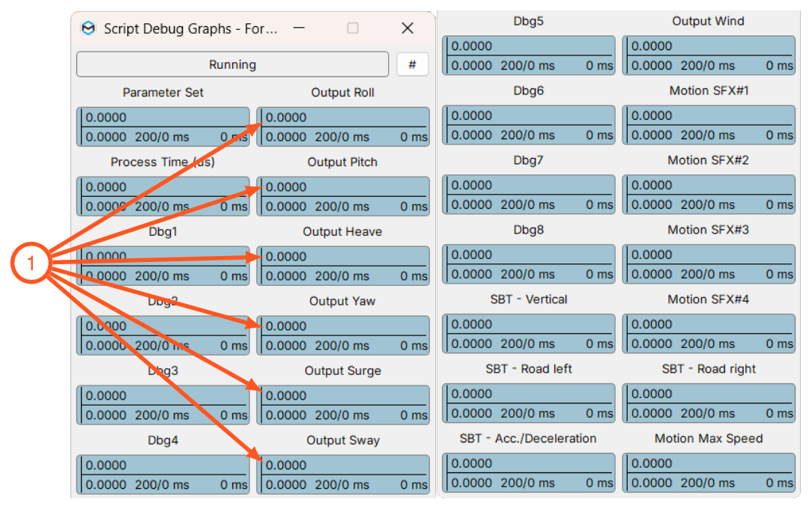Click the Dbg7 graph
Viewport: 812px width, 509px height.
pos(529,195)
